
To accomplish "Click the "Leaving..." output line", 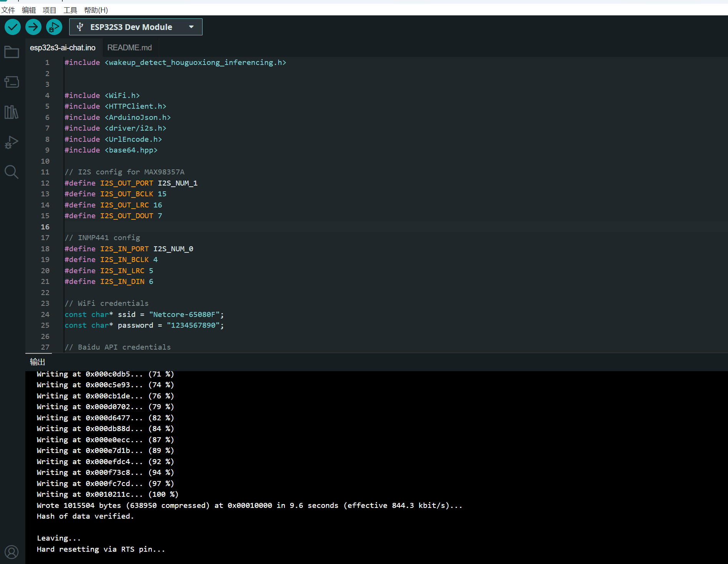I will pyautogui.click(x=59, y=538).
